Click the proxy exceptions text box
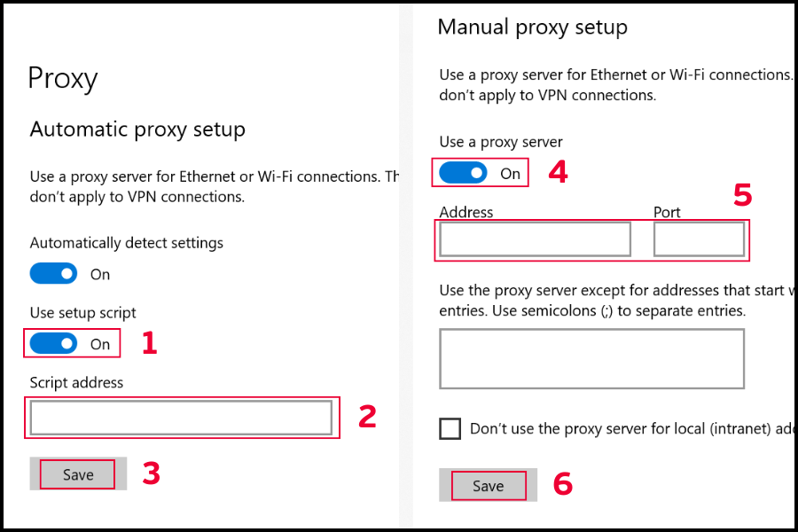The width and height of the screenshot is (798, 532). pyautogui.click(x=591, y=358)
